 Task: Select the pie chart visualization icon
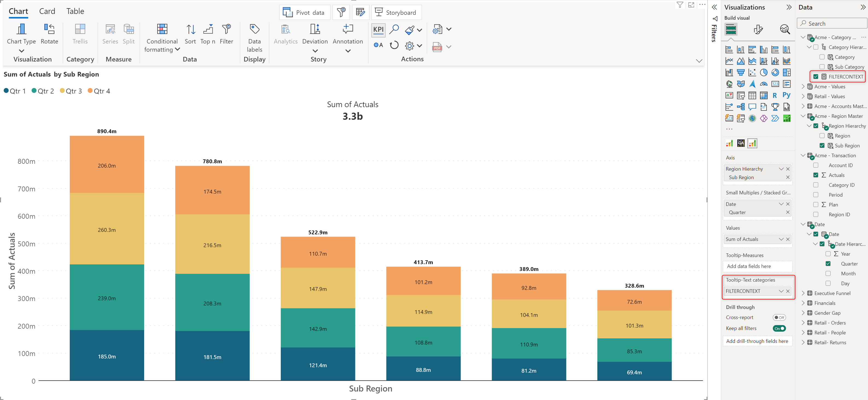tap(764, 72)
